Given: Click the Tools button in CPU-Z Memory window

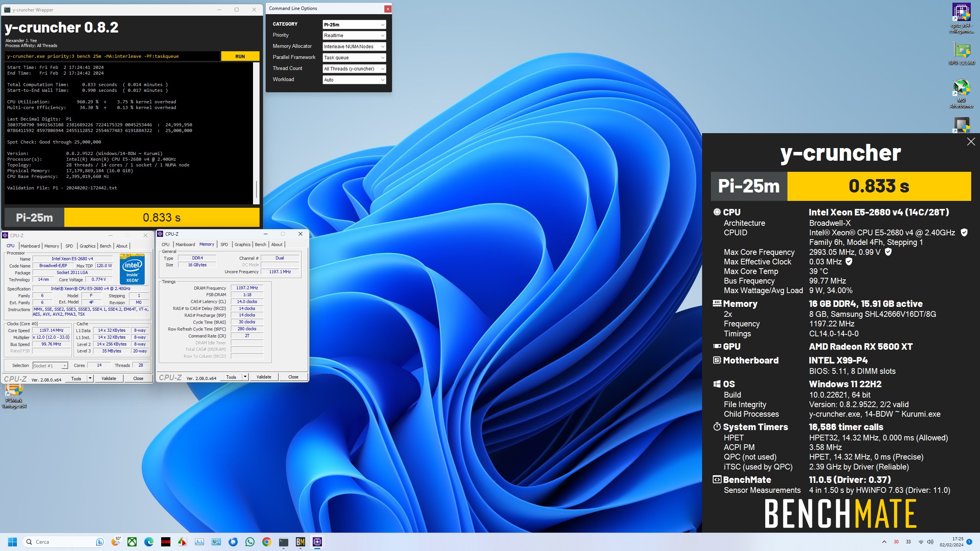Looking at the screenshot, I should point(231,377).
